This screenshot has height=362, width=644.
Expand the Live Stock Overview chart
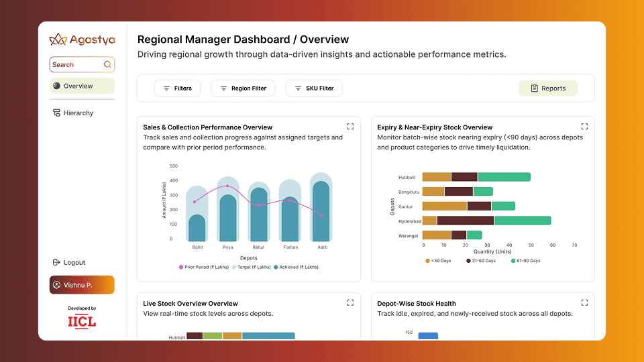[350, 302]
